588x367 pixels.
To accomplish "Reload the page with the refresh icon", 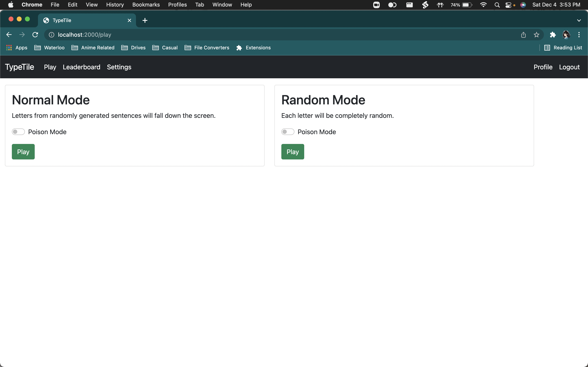I will click(35, 35).
